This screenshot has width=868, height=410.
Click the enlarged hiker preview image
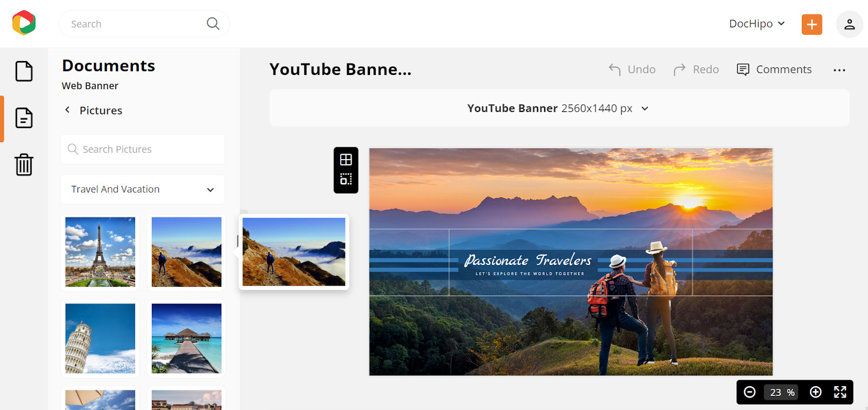point(294,252)
